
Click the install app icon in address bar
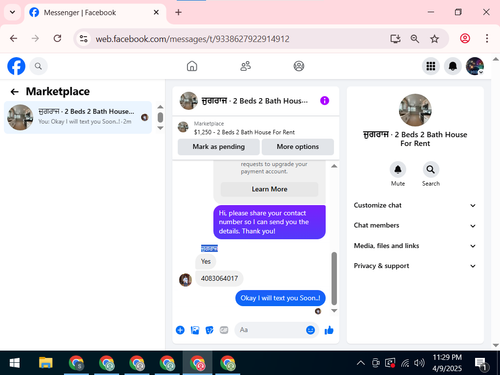(395, 39)
